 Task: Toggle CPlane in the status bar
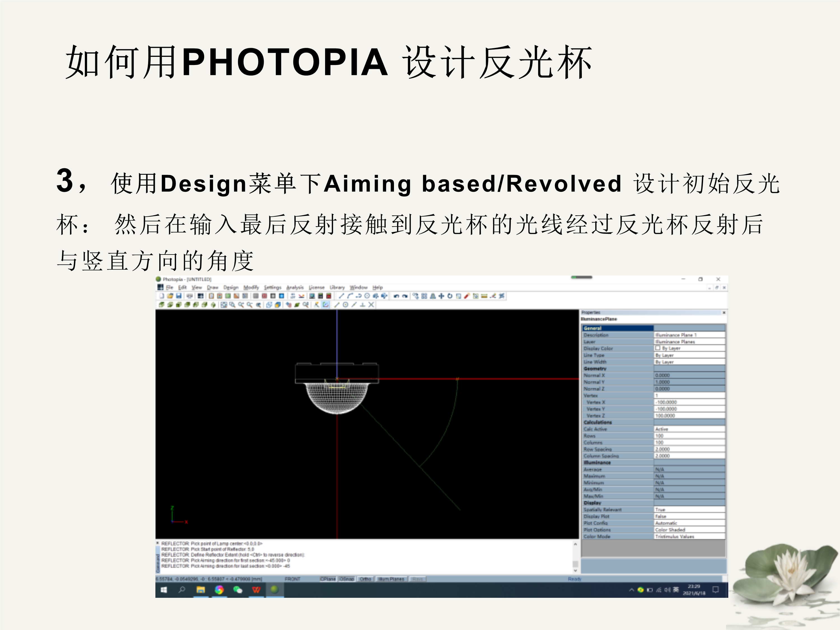point(328,579)
